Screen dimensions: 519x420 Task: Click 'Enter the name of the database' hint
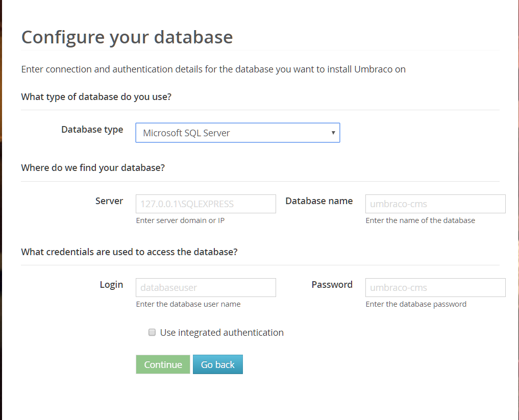(x=421, y=220)
